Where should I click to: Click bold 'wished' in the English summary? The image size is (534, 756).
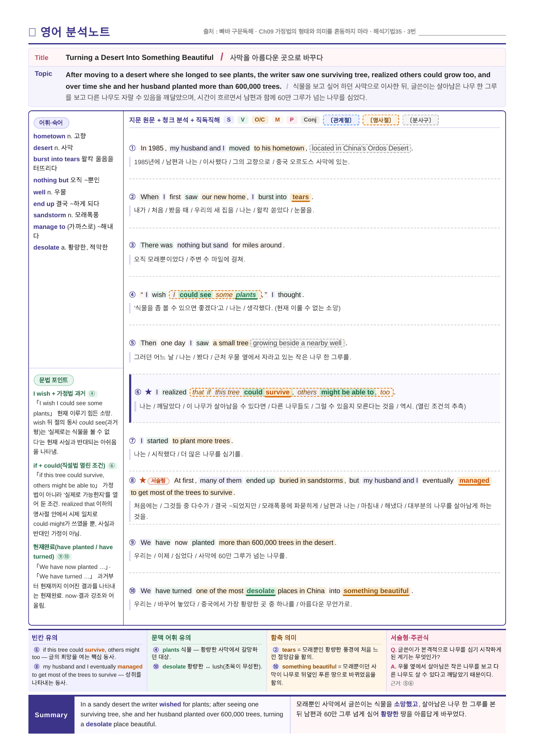pos(170,704)
